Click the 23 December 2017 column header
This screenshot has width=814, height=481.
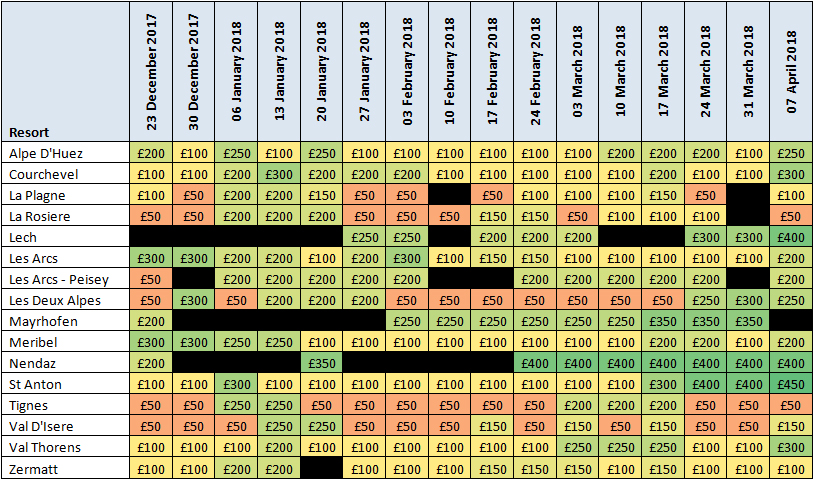tap(151, 72)
